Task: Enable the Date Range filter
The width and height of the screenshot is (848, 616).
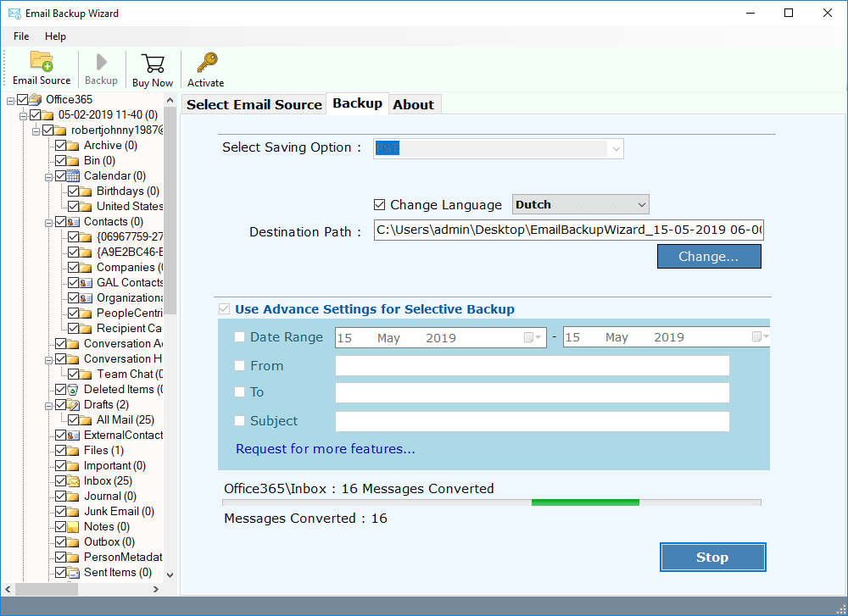Action: [240, 336]
